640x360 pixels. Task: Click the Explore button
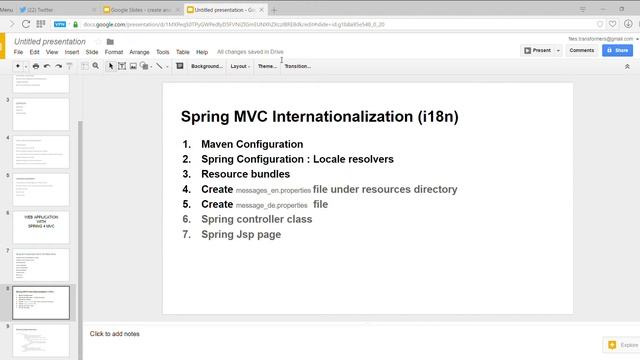coord(622,345)
